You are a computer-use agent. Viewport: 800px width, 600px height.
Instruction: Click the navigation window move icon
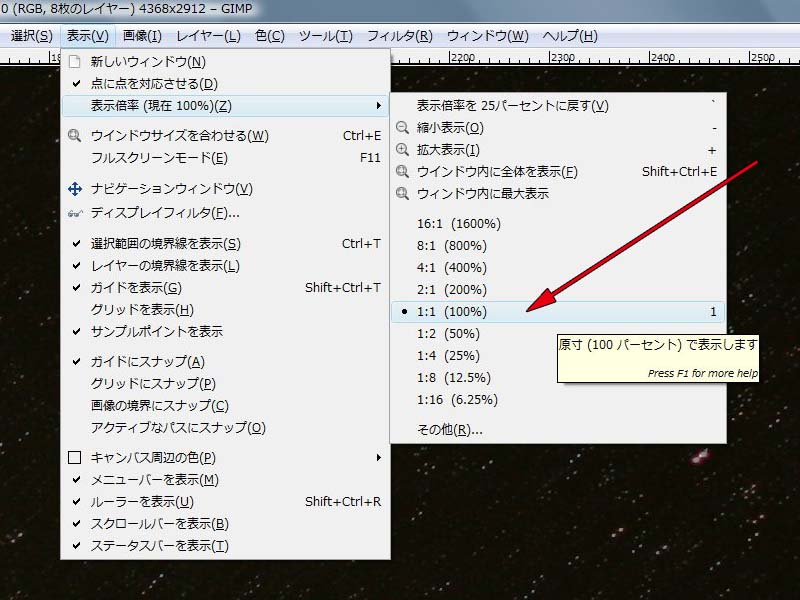tap(75, 189)
